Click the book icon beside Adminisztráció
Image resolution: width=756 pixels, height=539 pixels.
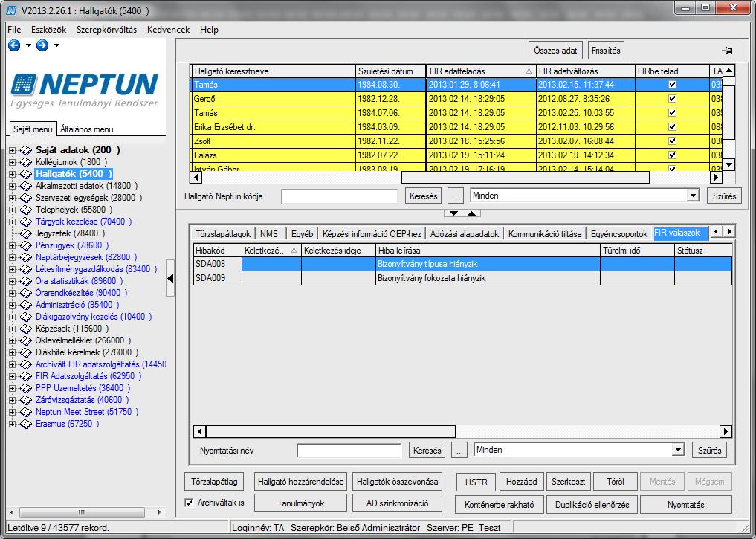coord(26,305)
